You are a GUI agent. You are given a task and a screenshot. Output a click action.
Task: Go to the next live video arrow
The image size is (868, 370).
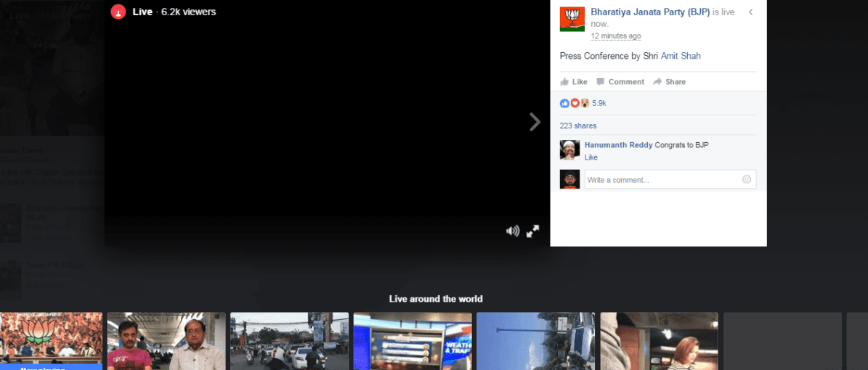click(x=535, y=122)
